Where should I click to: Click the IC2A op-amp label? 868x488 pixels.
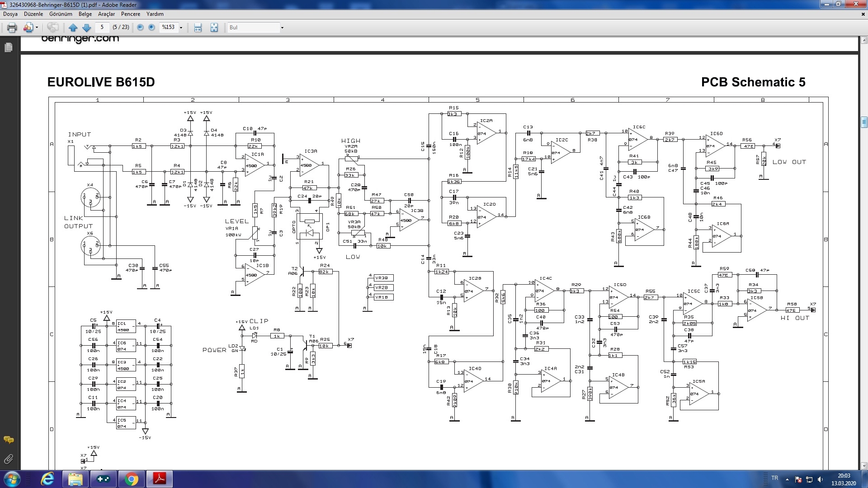click(486, 121)
